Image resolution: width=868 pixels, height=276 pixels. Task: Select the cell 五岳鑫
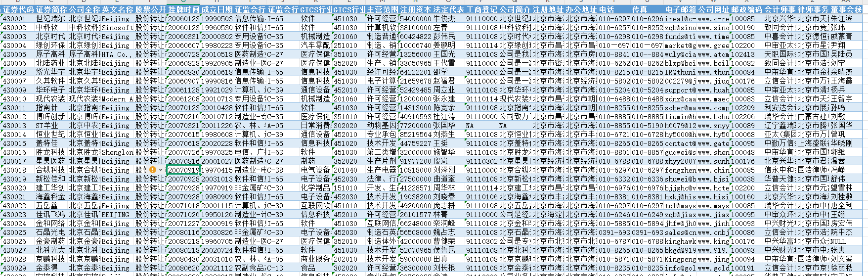click(51, 205)
